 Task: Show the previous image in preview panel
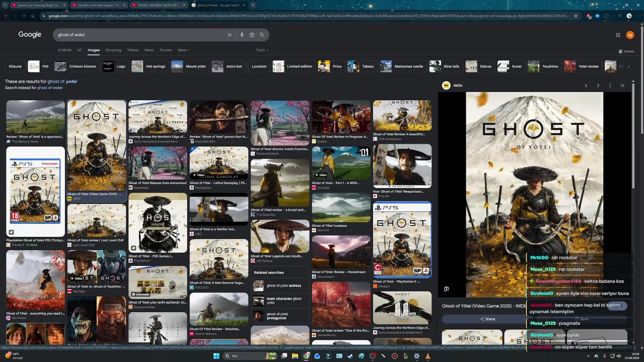click(586, 85)
